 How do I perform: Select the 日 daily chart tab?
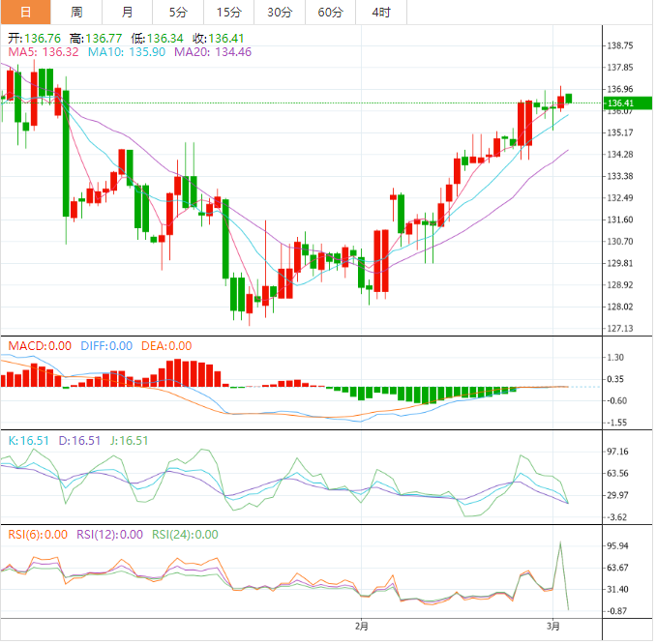(x=25, y=13)
